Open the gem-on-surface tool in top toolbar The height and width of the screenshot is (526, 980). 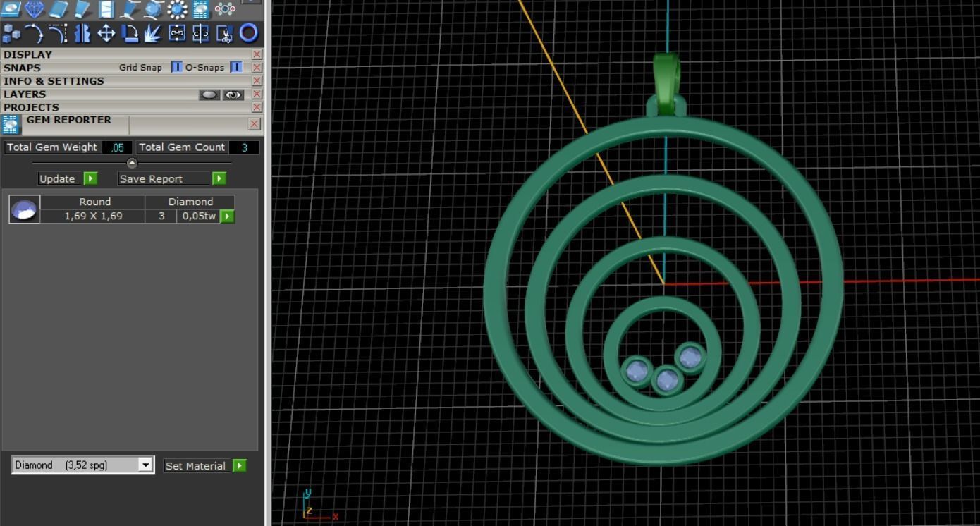pos(11,9)
